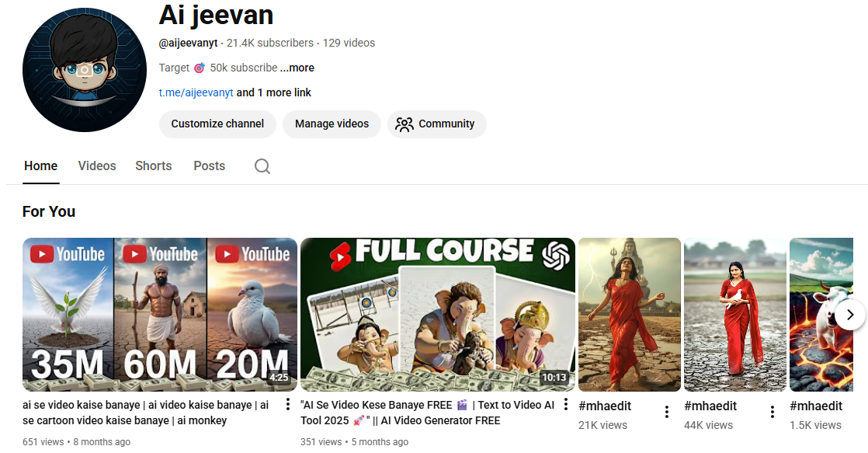This screenshot has height=453, width=868.
Task: Open the "ai se video kaise banaye" video title
Action: click(x=146, y=413)
